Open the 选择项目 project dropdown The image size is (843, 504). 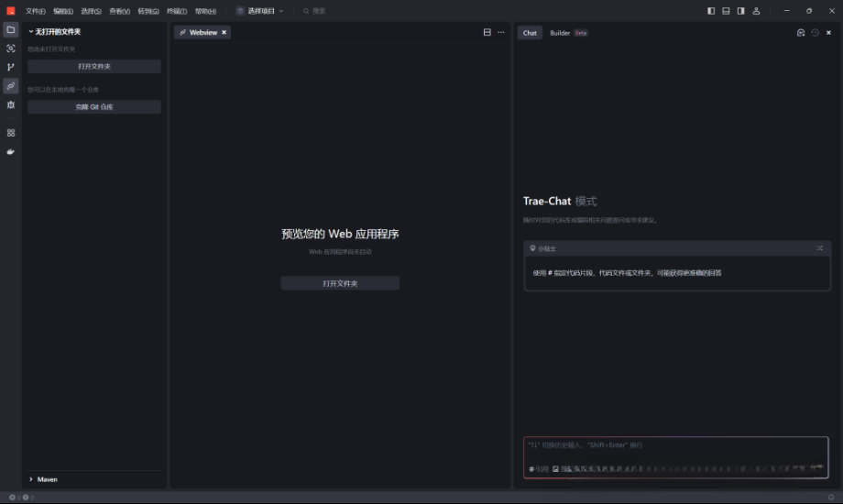(x=260, y=11)
